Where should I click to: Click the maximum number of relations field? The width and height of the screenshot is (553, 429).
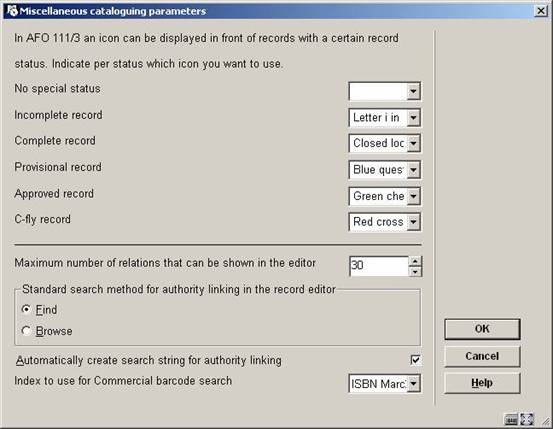tap(379, 266)
